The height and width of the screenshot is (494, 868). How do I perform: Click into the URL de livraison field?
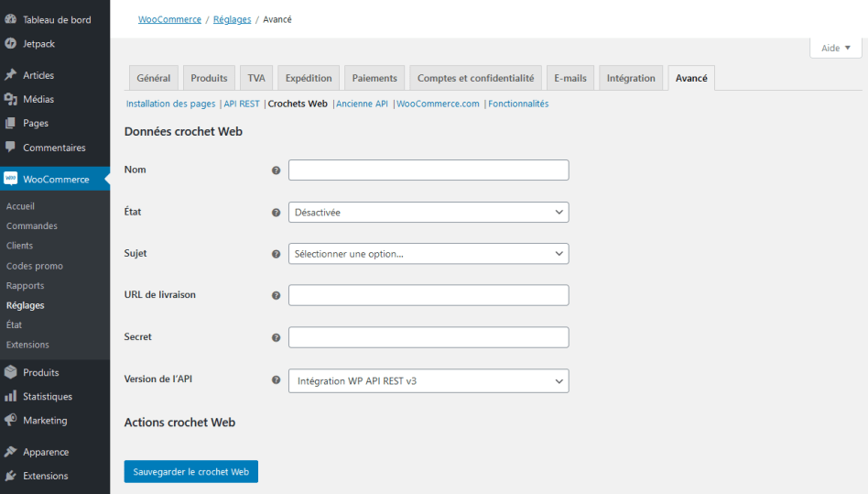429,295
